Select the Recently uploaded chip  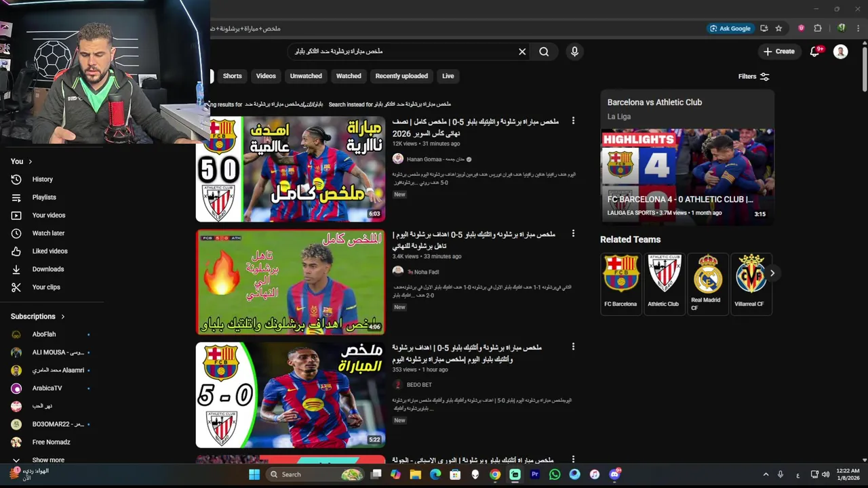401,76
